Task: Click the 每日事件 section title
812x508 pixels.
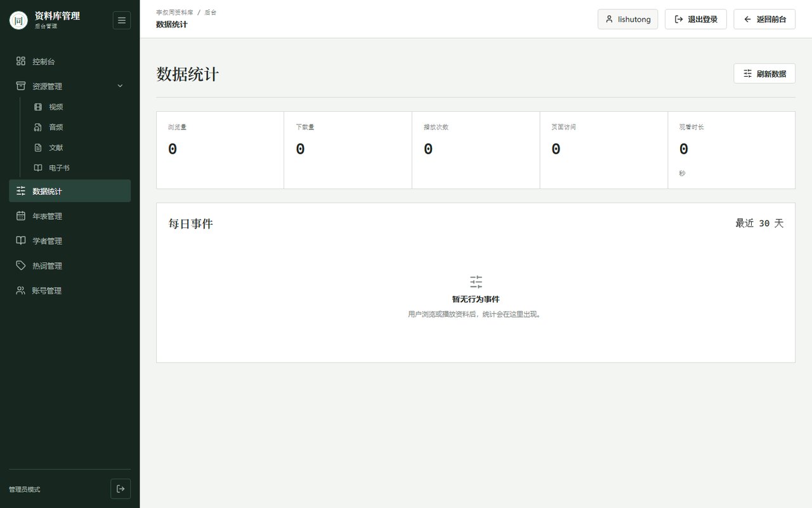Action: tap(191, 224)
